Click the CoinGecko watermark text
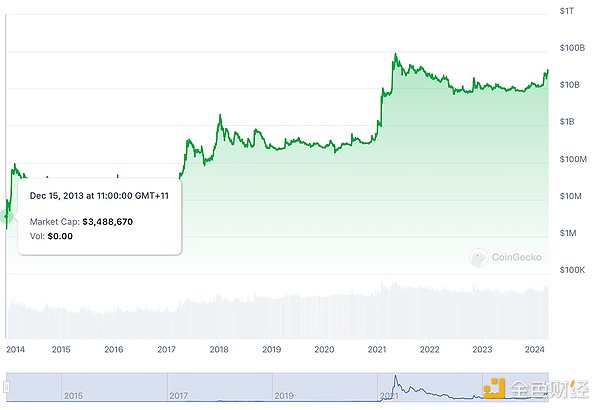 tap(517, 257)
